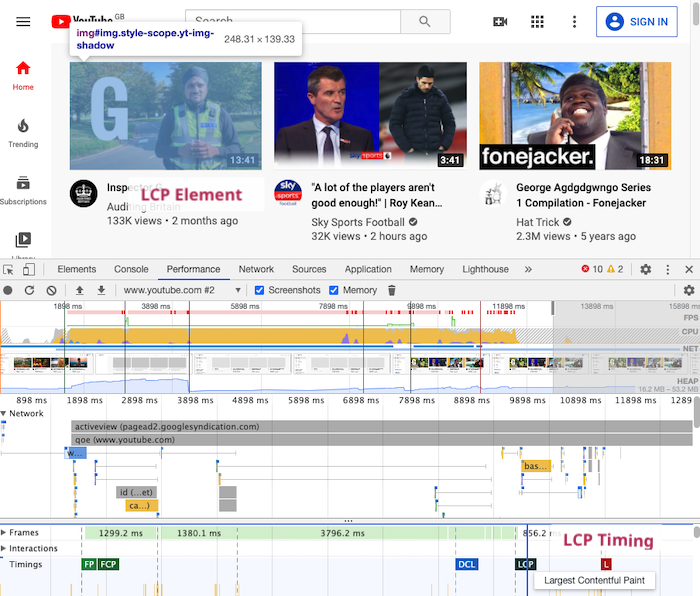Viewport: 700px width, 596px height.
Task: Toggle the Memory checkbox
Action: tap(333, 290)
